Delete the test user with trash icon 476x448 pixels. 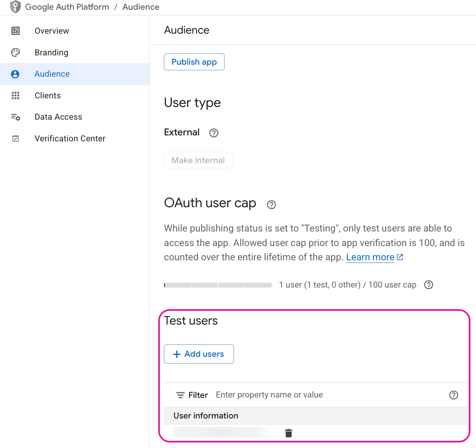pyautogui.click(x=289, y=433)
